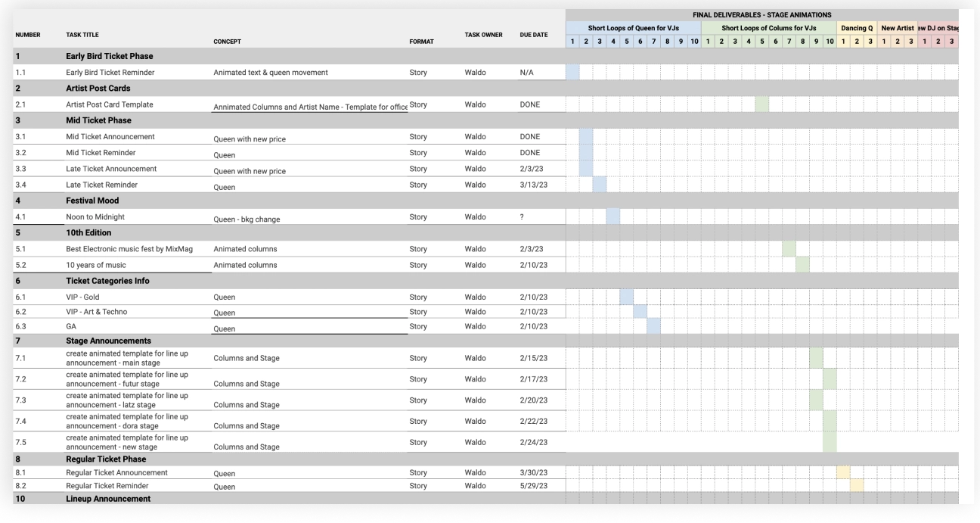Select the yellow Gantt cell in row 8.2
980x523 pixels.
coord(857,485)
